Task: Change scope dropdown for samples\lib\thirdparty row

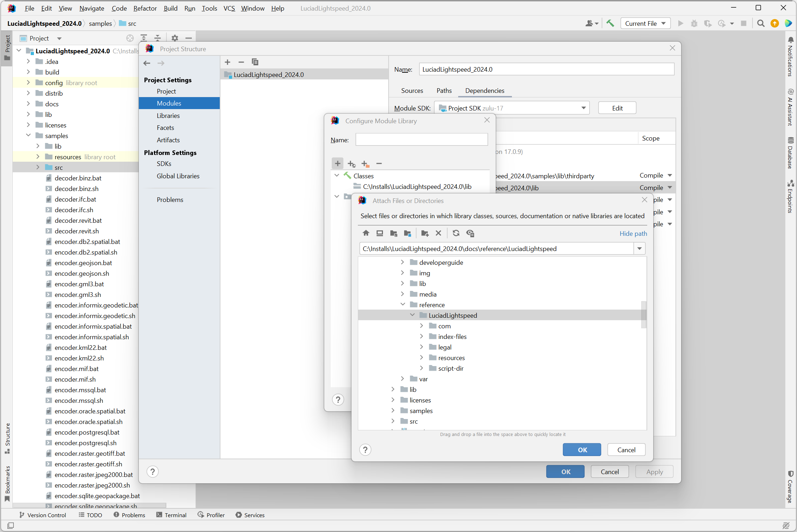Action: click(669, 175)
